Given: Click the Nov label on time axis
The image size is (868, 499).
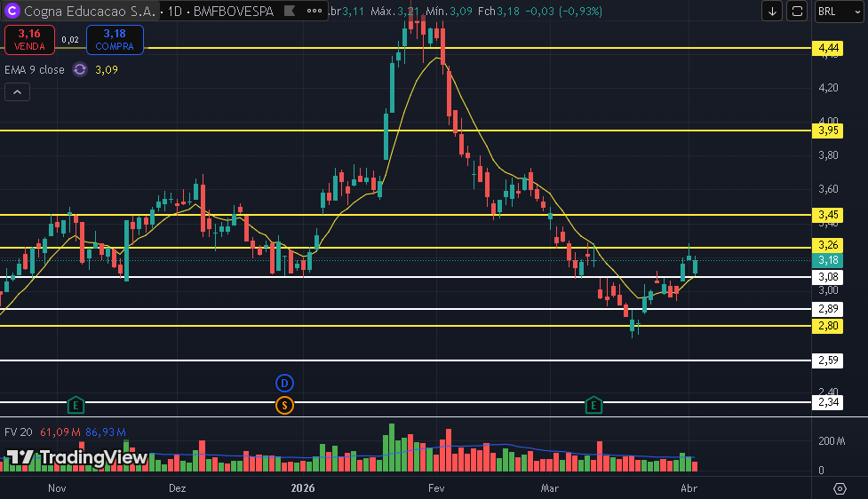Looking at the screenshot, I should tap(57, 488).
